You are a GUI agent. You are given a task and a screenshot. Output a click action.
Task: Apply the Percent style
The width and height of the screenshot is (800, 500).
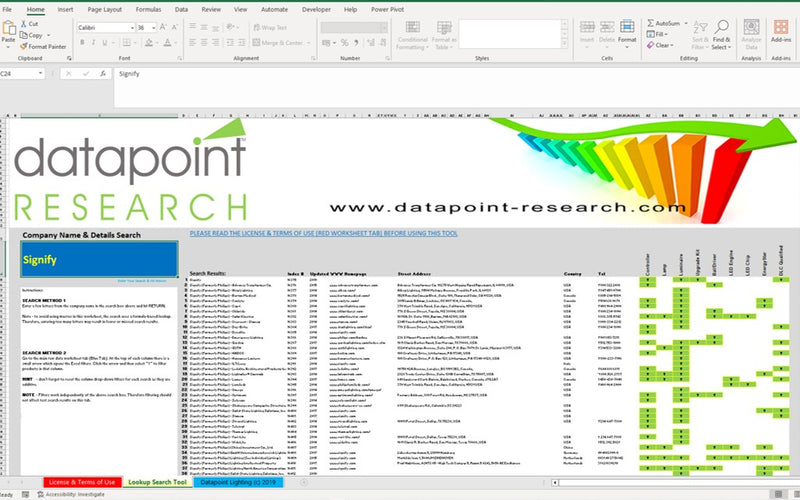point(345,43)
